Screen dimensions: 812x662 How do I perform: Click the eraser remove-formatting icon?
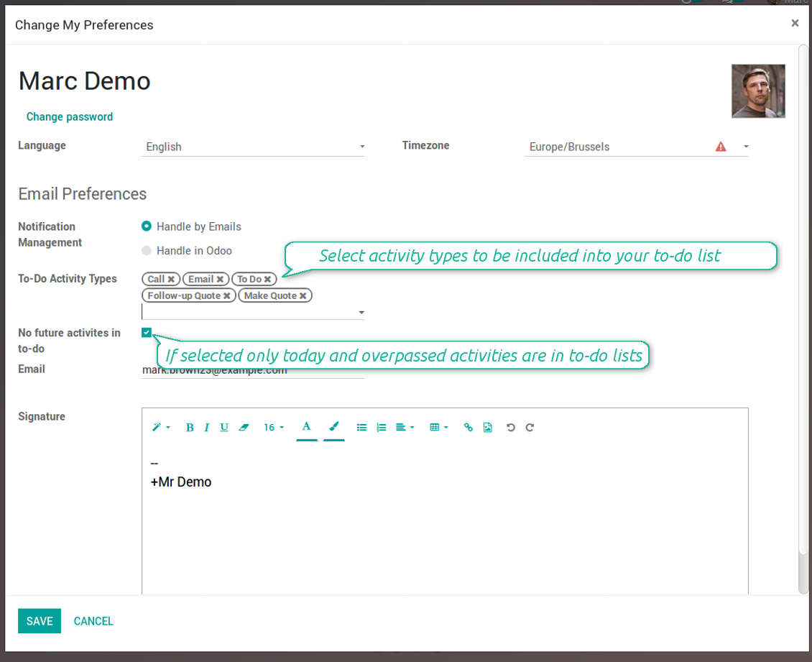coord(244,428)
